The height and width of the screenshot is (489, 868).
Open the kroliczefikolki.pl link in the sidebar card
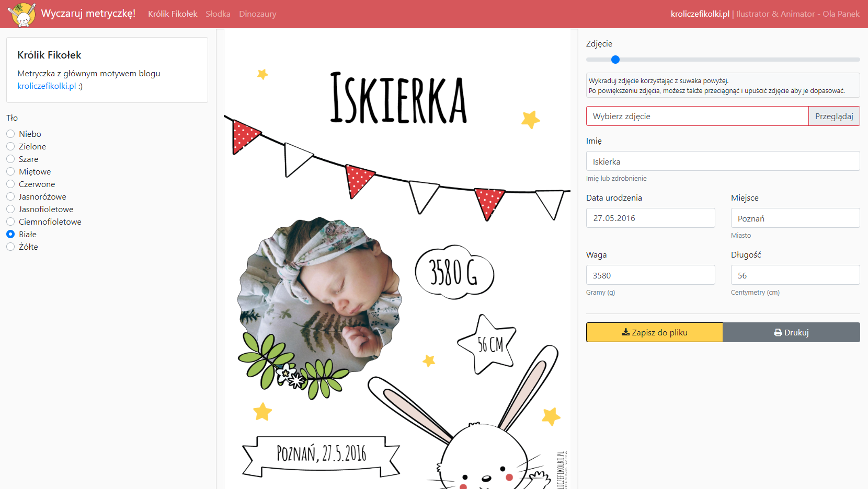click(47, 86)
